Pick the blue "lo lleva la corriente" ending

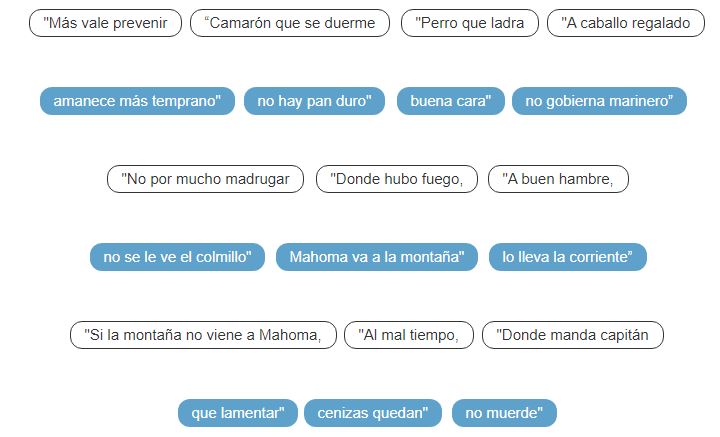pyautogui.click(x=567, y=257)
